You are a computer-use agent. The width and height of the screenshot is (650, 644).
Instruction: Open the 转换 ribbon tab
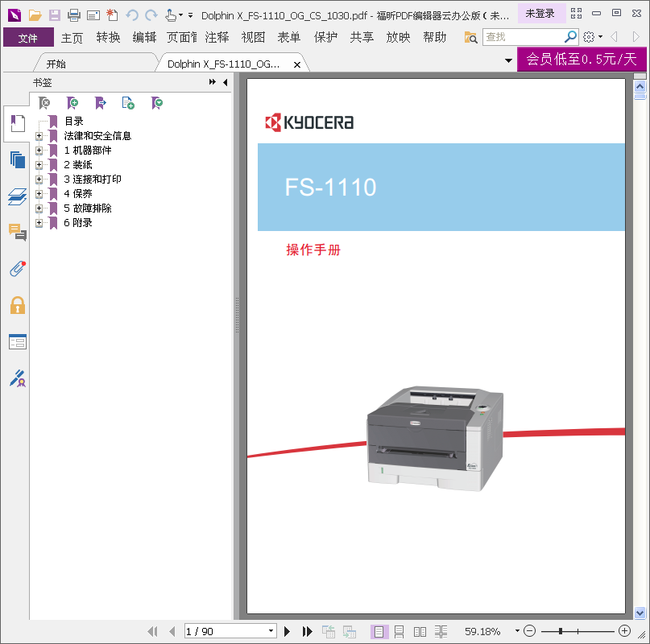pyautogui.click(x=108, y=38)
